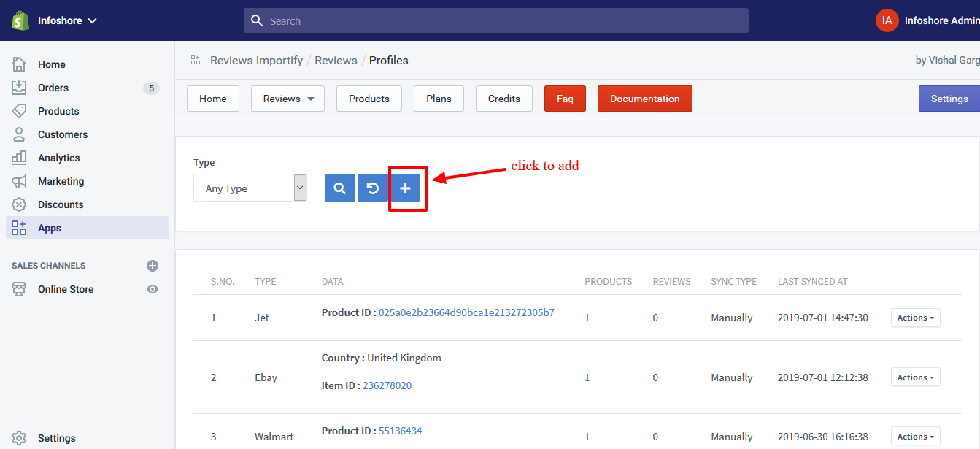Click the Customers person icon
Viewport: 980px width, 449px height.
[19, 134]
